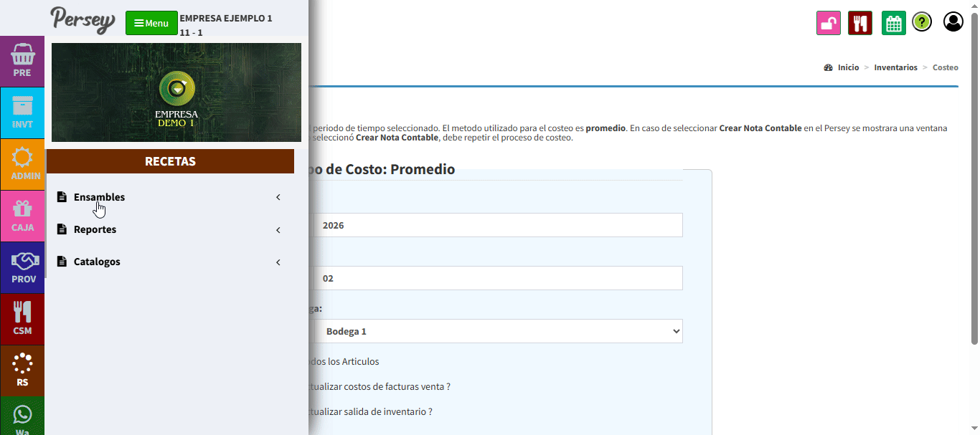This screenshot has width=980, height=435.
Task: Open the user profile avatar
Action: point(953,22)
